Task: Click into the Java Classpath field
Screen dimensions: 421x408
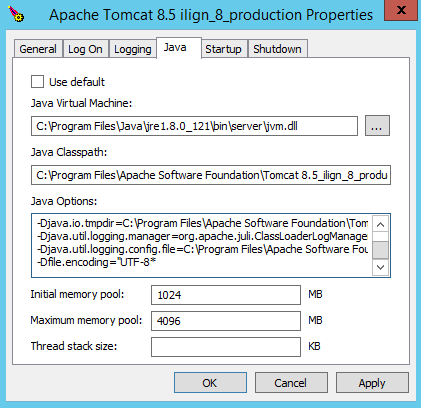Action: [211, 175]
